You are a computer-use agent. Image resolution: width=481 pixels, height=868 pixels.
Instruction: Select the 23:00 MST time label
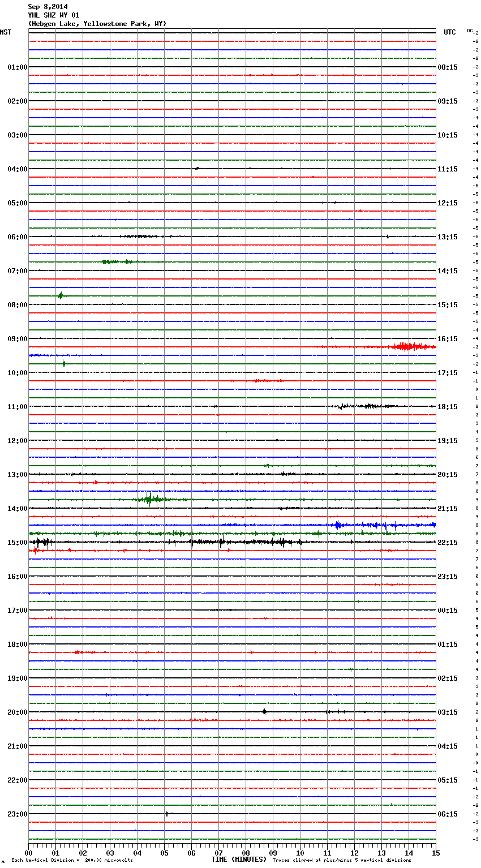[17, 814]
